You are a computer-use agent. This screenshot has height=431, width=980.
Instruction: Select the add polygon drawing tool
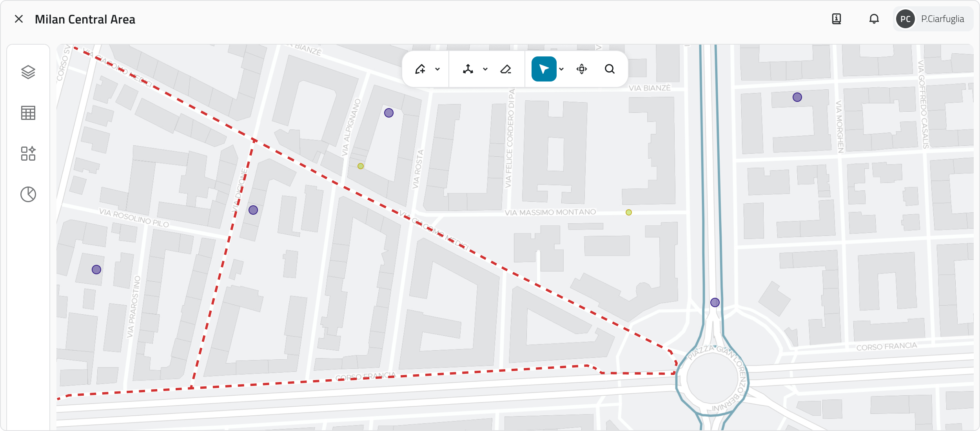point(420,69)
